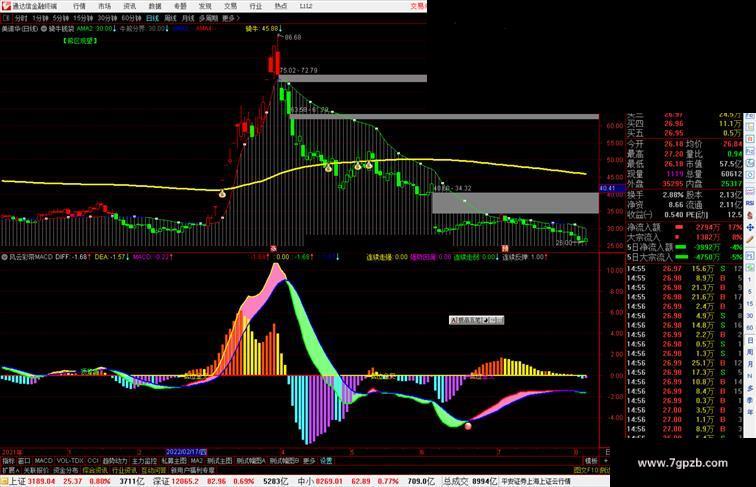This screenshot has width=756, height=487.
Task: Select N-day period in sidebar
Action: click(x=750, y=376)
